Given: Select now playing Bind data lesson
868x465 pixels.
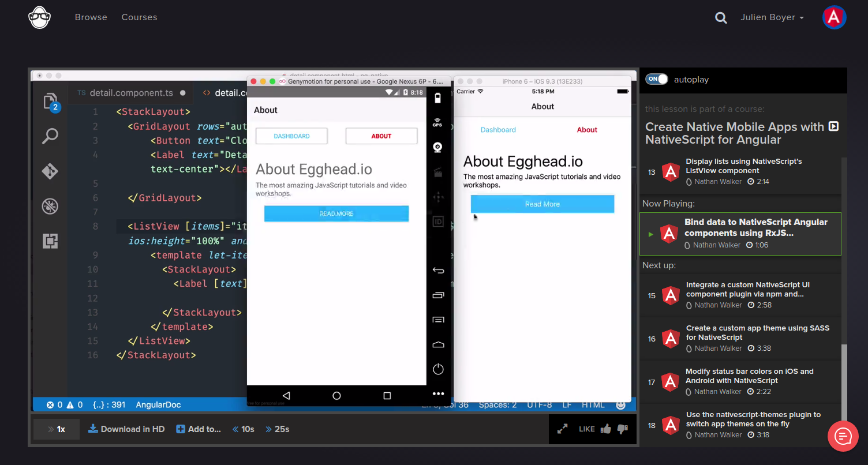Looking at the screenshot, I should point(740,234).
